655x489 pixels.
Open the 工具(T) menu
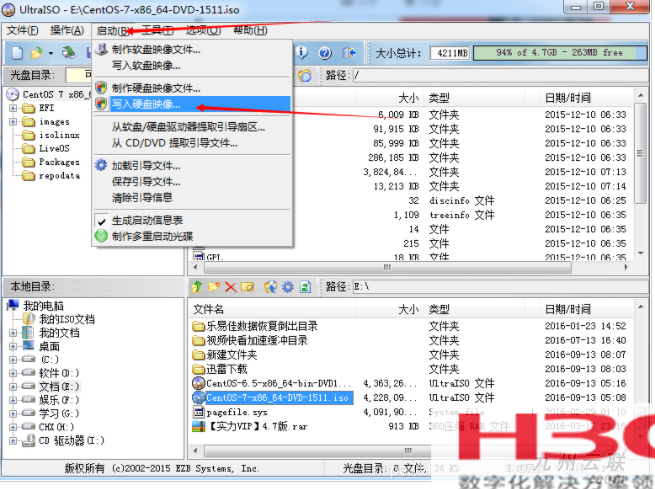click(157, 30)
